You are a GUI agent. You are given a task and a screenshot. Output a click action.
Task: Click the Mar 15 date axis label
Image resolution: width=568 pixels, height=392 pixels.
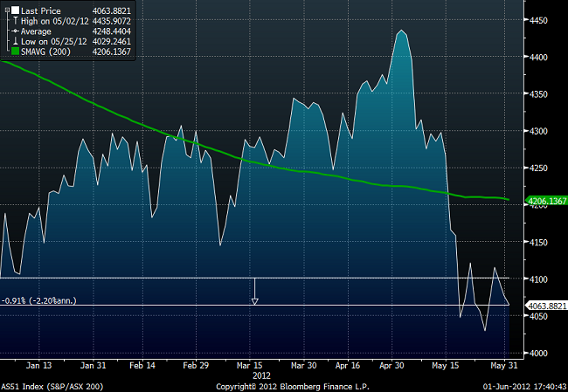250,365
